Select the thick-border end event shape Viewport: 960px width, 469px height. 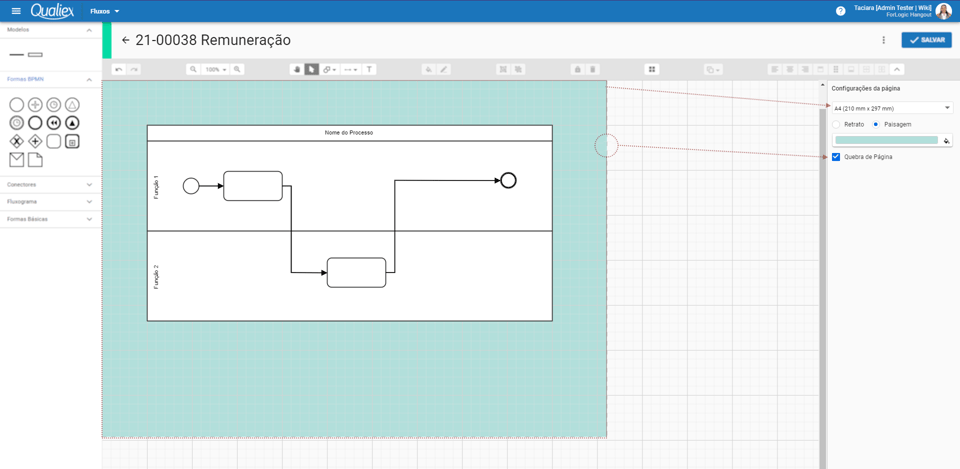point(35,123)
